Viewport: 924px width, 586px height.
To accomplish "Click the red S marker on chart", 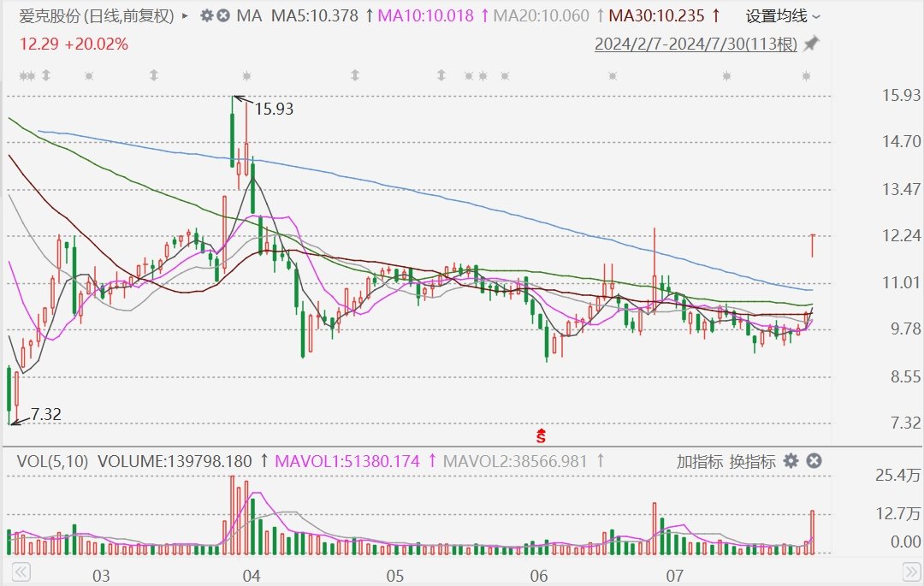I will pyautogui.click(x=541, y=435).
